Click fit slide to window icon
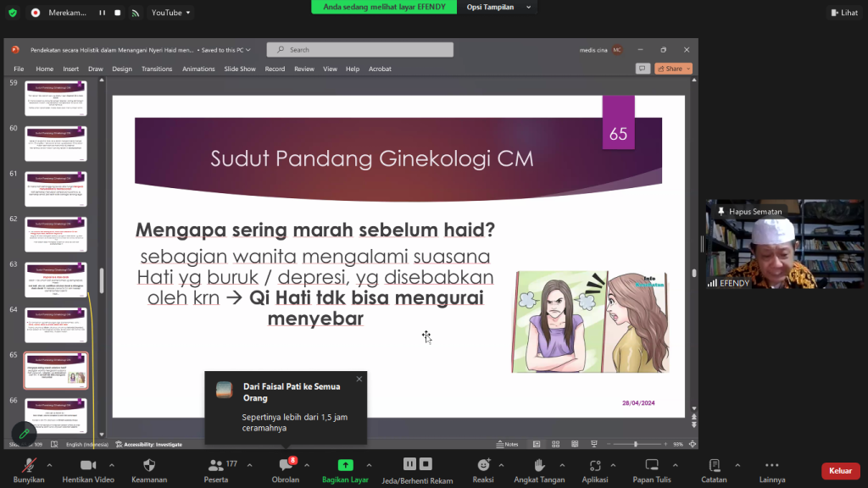The image size is (868, 488). pos(693,444)
